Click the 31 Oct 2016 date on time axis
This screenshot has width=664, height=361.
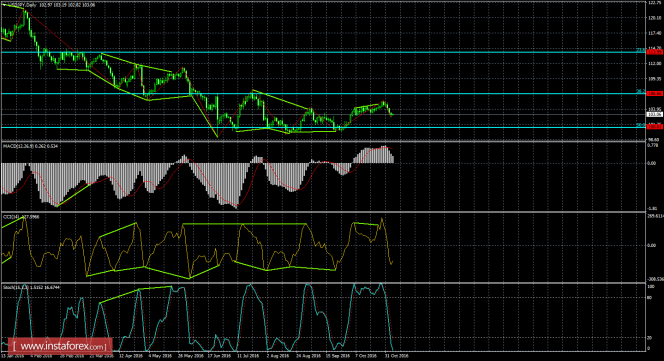pos(396,356)
